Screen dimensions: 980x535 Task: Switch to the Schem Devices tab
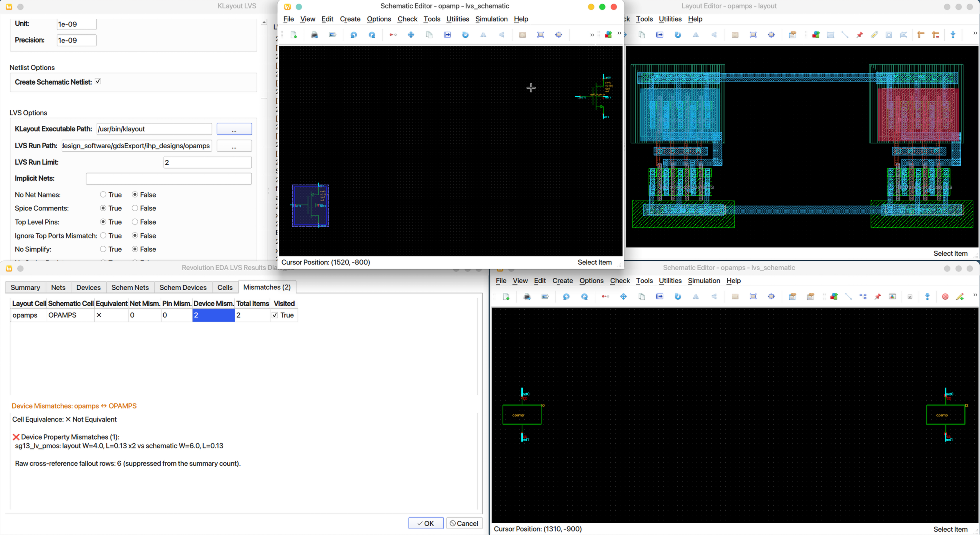click(183, 287)
